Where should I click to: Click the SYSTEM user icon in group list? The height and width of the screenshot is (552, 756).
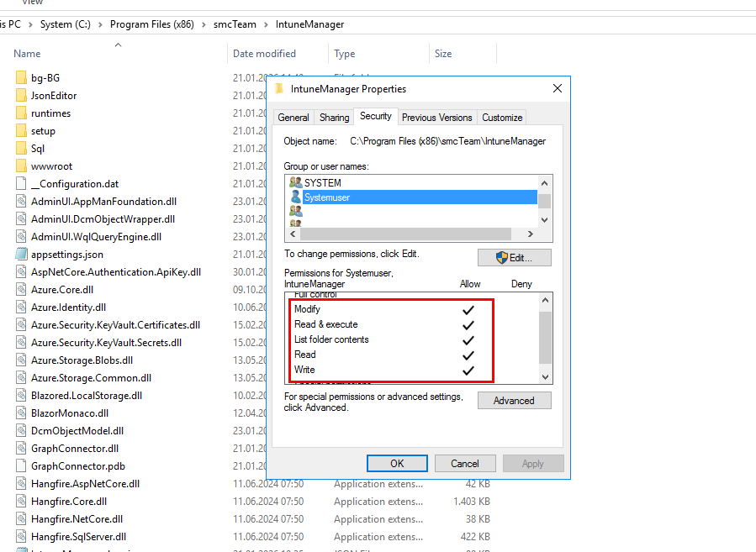[x=298, y=182]
